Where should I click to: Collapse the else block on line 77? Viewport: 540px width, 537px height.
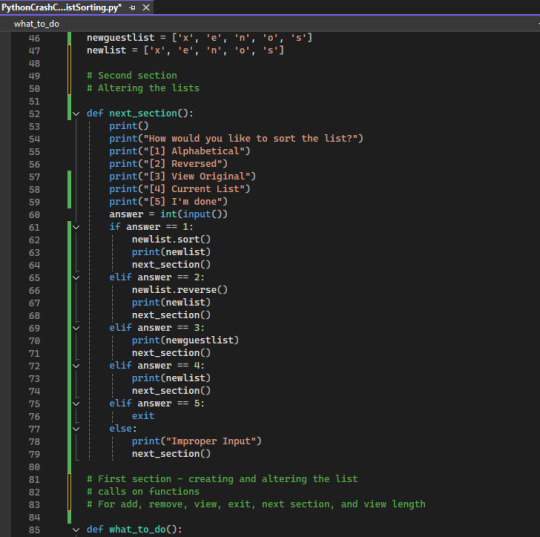coord(76,429)
